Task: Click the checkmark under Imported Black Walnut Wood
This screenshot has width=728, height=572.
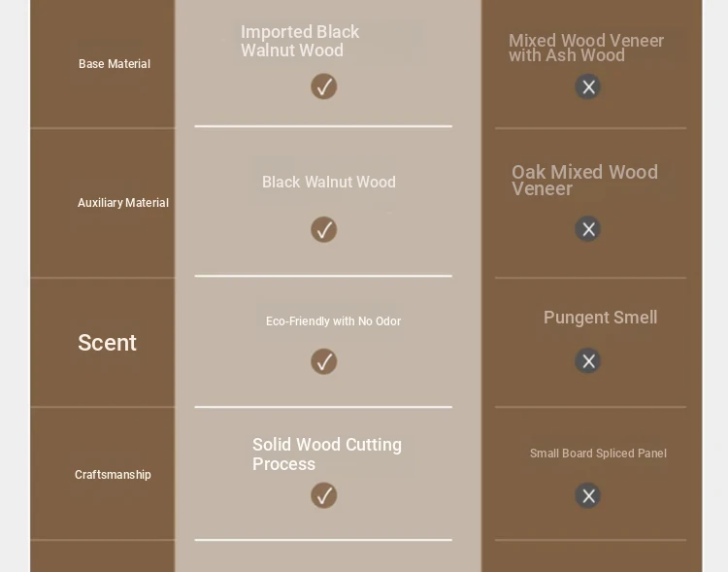Action: point(323,86)
